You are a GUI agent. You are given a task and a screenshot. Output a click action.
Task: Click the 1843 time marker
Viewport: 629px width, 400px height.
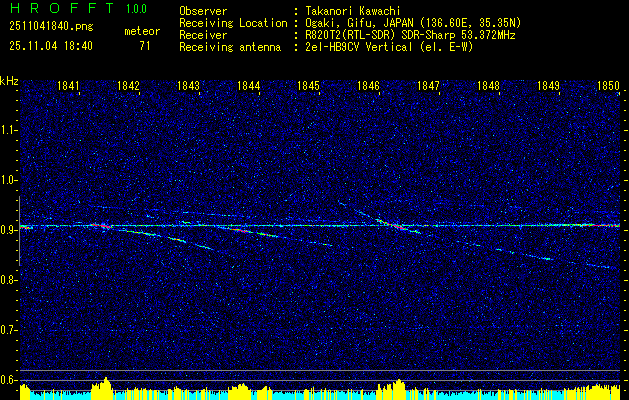pos(189,85)
